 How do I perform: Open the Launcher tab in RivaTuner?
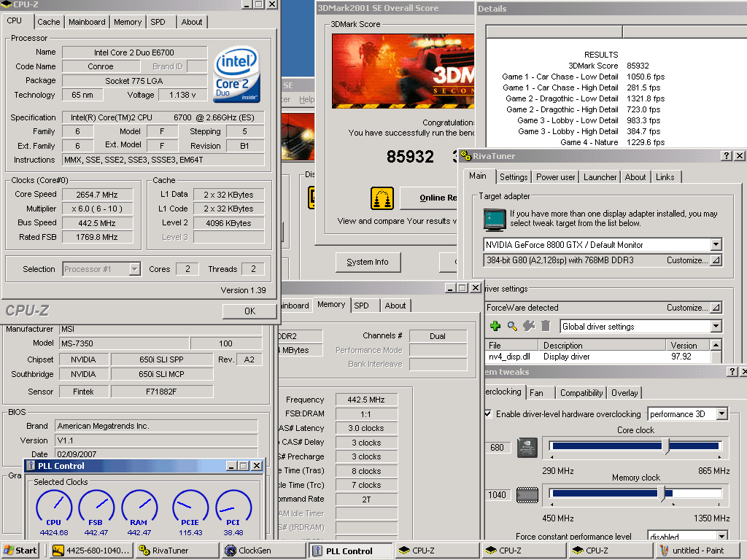click(x=600, y=177)
